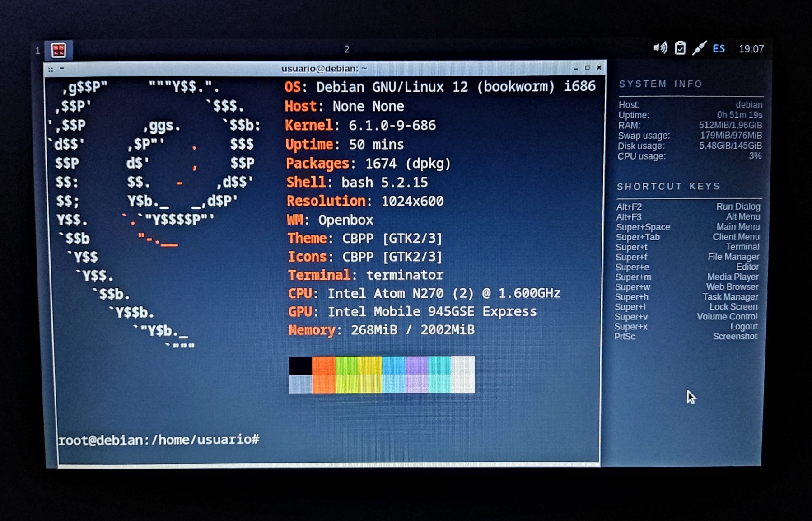Click the Memory value '268MiB / 2002MiB'

(x=413, y=330)
